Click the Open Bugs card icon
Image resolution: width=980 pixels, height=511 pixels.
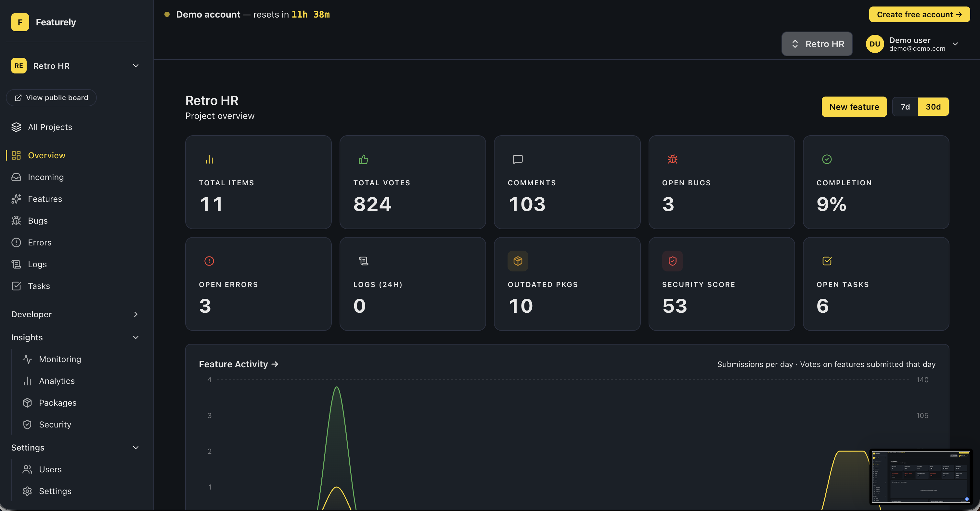(672, 159)
